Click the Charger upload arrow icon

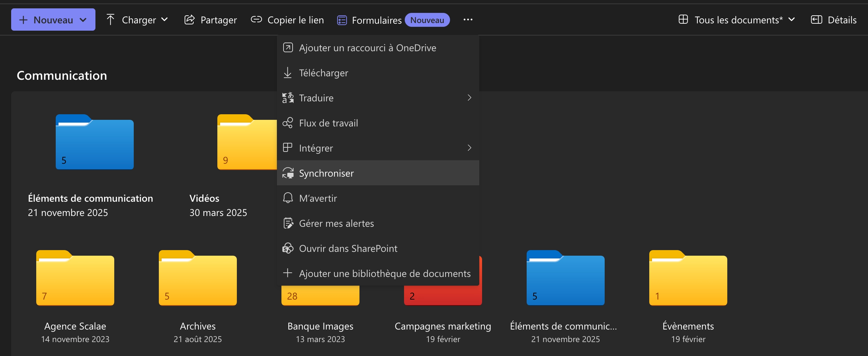[110, 20]
